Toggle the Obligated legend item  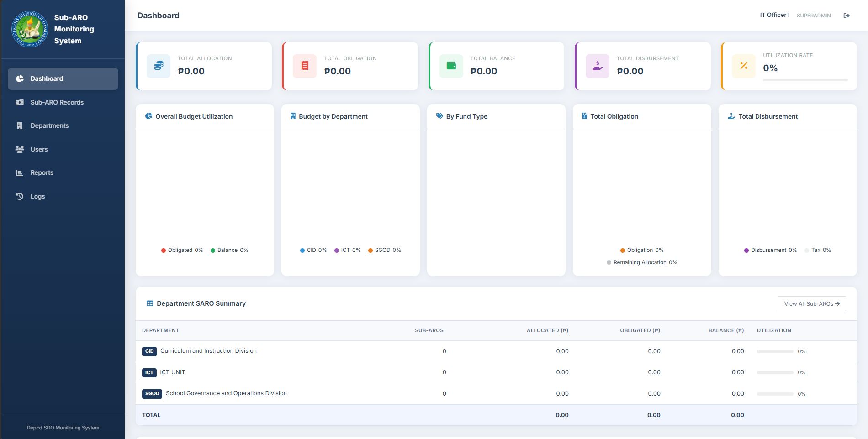tap(182, 250)
